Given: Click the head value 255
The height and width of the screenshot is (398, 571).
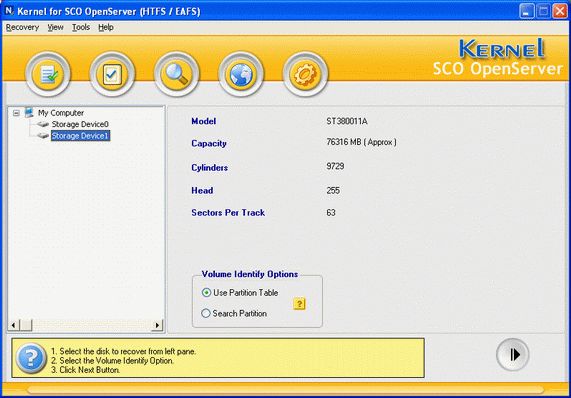Looking at the screenshot, I should coord(333,190).
